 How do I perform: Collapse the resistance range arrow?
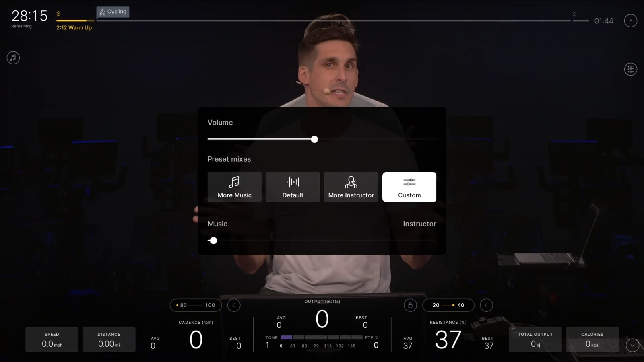486,305
